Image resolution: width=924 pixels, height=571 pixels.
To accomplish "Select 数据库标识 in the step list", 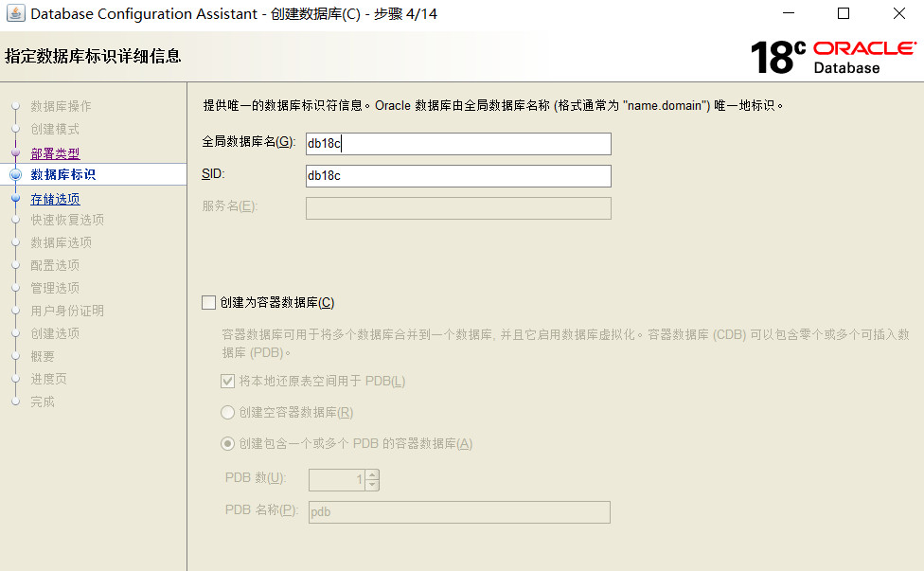I will click(62, 175).
